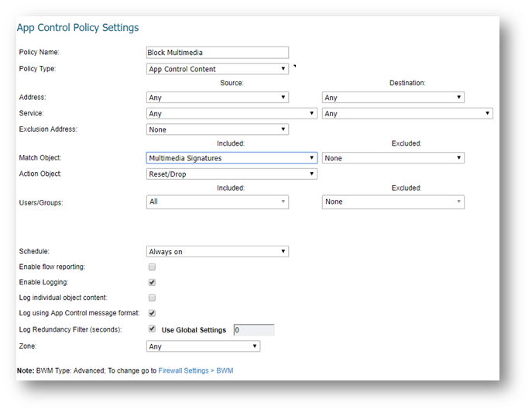Open Users/Groups Included dropdown
Screen dimensions: 532x413
217,202
